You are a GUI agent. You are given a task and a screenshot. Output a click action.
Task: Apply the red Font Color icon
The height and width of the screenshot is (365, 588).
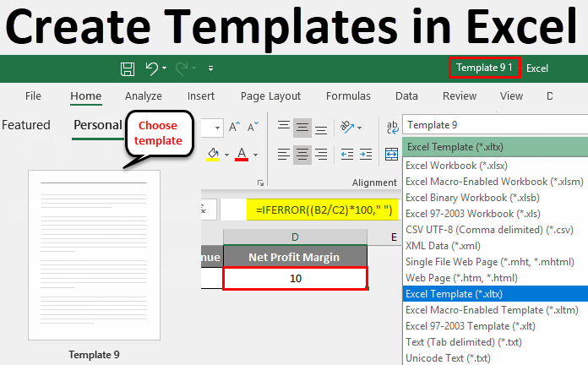coord(242,154)
